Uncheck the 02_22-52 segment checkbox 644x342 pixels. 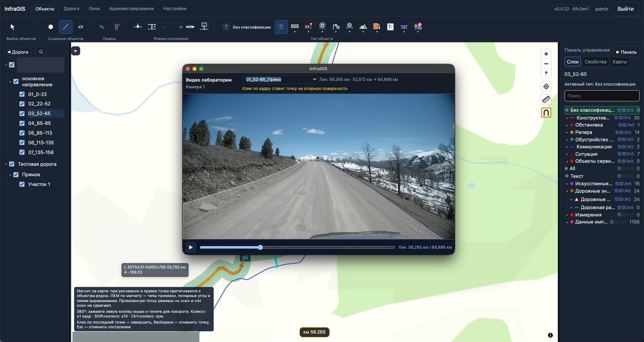(22, 104)
